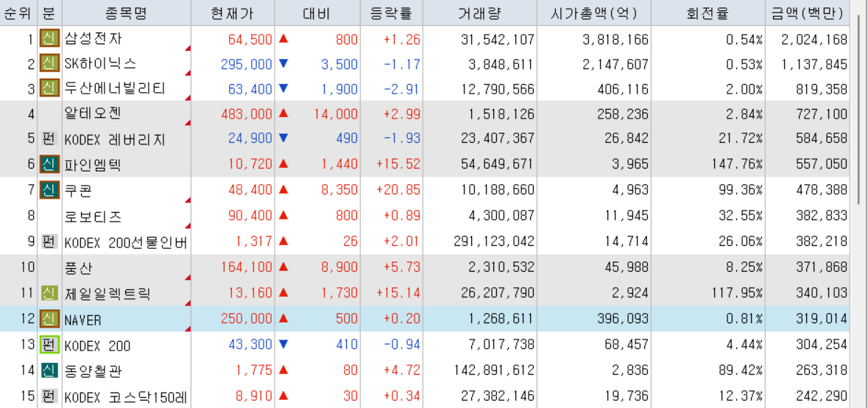Click the 신 badge next to NAVER
This screenshot has height=408, width=868.
[x=49, y=318]
